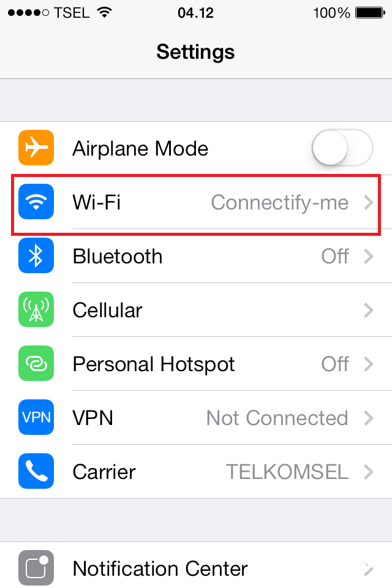The width and height of the screenshot is (392, 588).
Task: Tap the Carrier phone icon
Action: click(x=36, y=472)
